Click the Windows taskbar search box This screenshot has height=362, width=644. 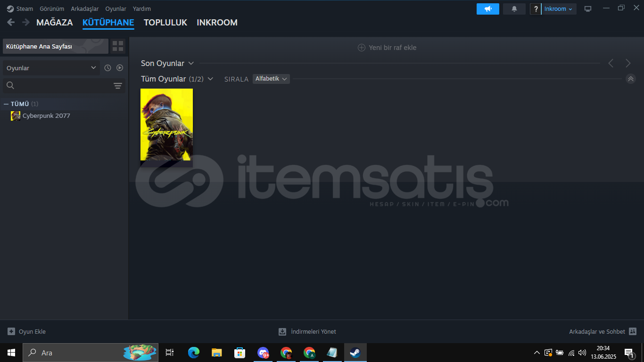pyautogui.click(x=91, y=353)
